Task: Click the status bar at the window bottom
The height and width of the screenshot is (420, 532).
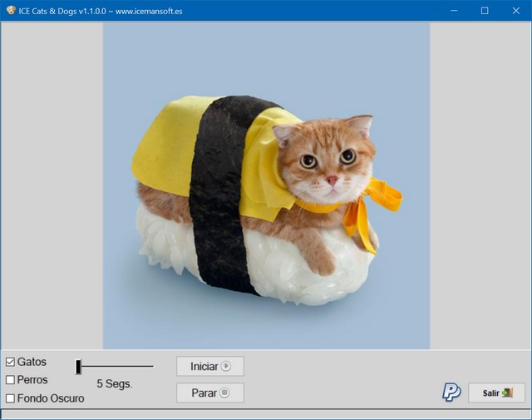Action: 266,413
